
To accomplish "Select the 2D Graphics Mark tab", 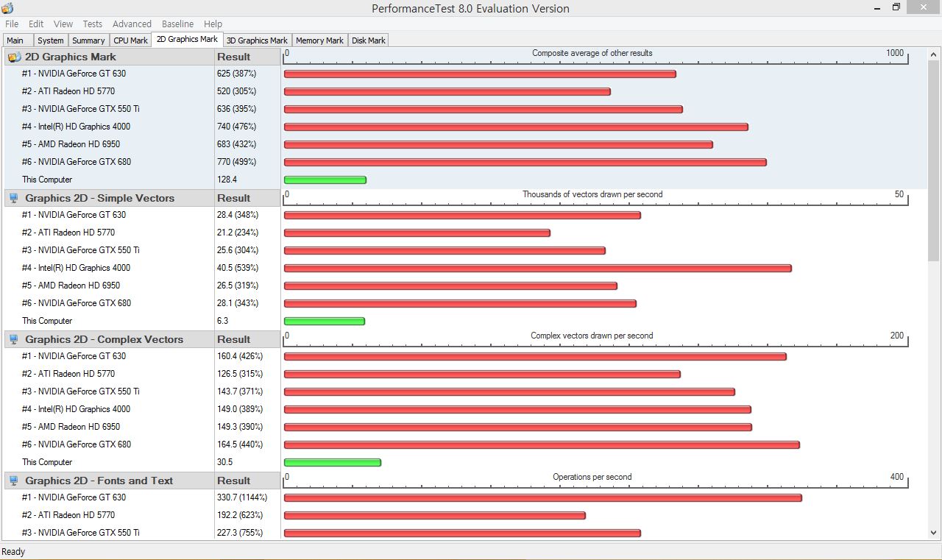I will 187,40.
